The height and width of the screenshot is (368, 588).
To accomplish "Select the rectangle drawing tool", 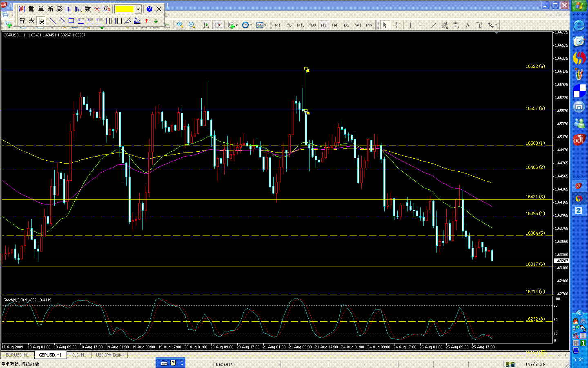I will pos(71,21).
